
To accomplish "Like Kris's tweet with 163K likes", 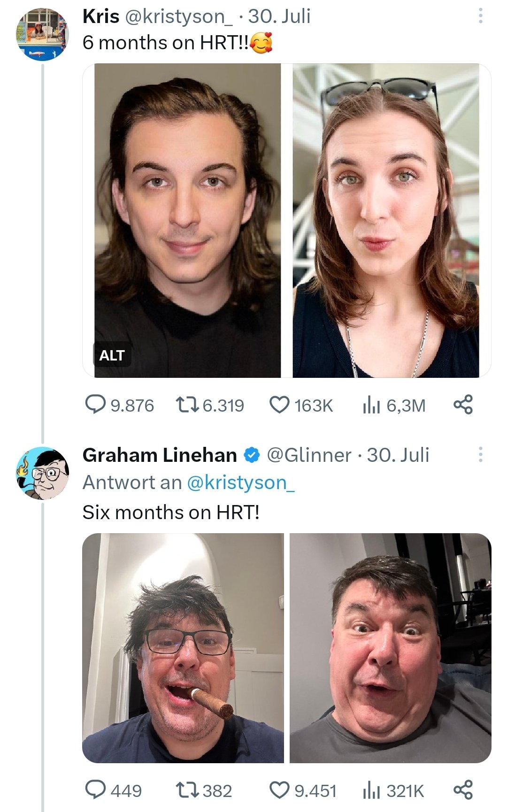I will 300,405.
